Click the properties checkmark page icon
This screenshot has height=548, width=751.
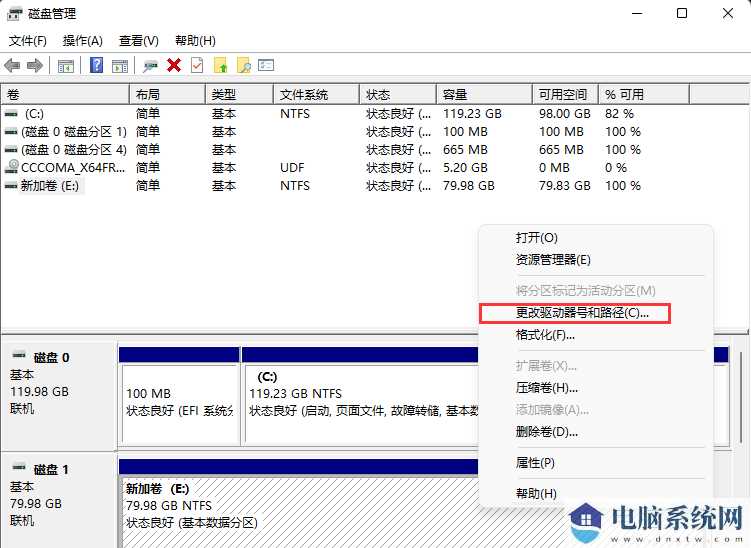tap(197, 65)
